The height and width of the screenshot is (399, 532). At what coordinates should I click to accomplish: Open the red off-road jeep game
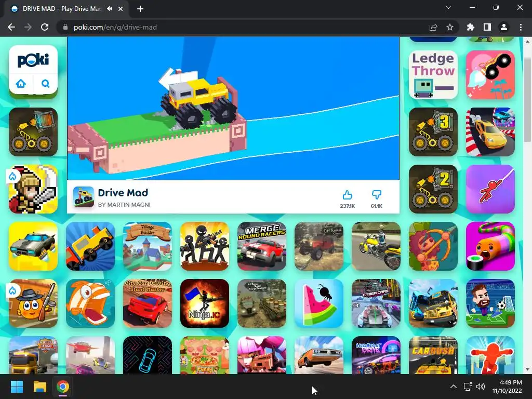[x=319, y=246]
